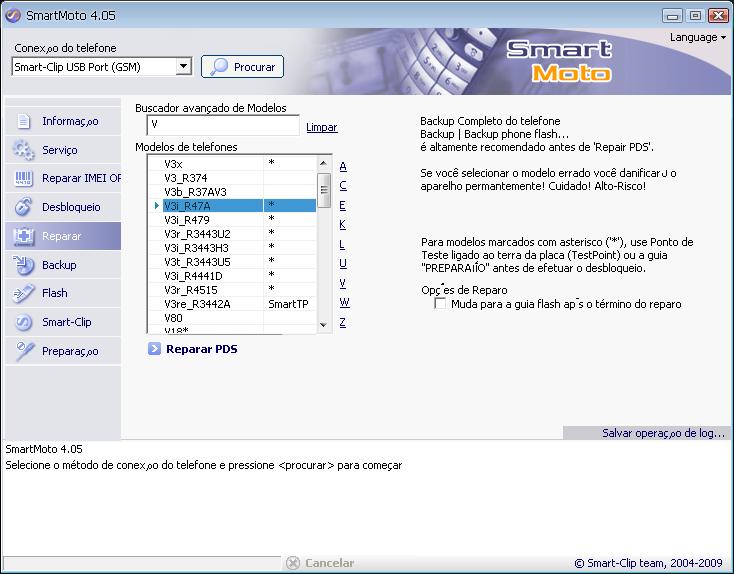Open the Flash section
The height and width of the screenshot is (574, 734).
(x=63, y=293)
